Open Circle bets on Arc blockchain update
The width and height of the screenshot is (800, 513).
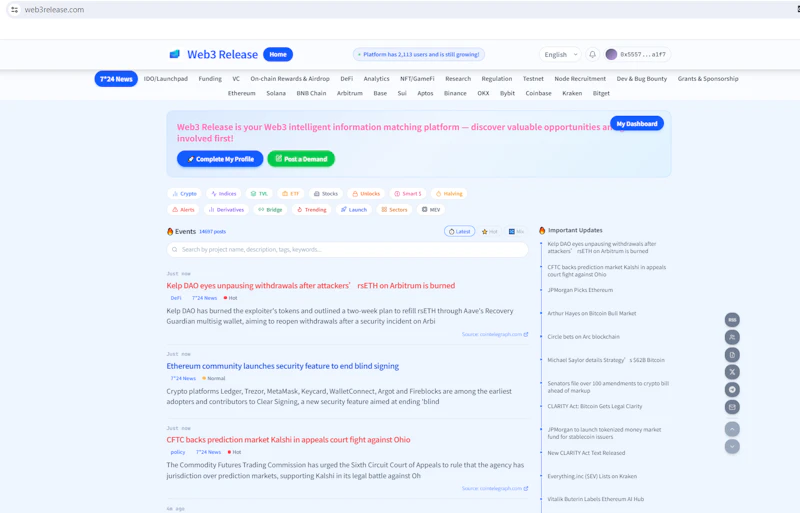coord(584,337)
